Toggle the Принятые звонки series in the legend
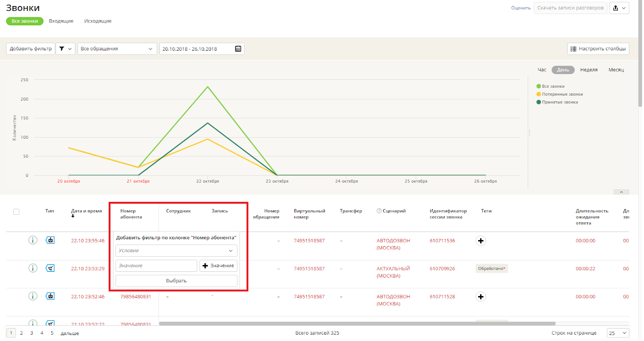Image resolution: width=644 pixels, height=341 pixels. [557, 102]
